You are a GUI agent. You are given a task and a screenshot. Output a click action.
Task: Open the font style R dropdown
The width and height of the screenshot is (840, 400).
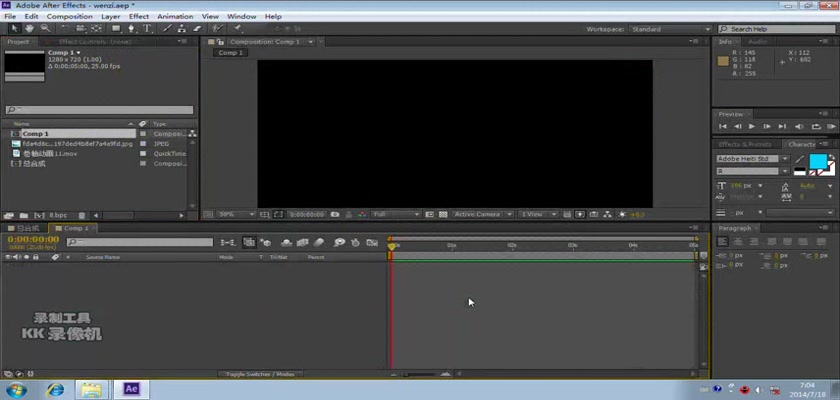tap(753, 171)
